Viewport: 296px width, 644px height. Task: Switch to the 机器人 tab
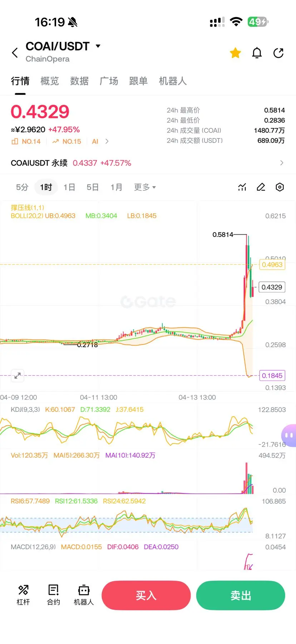coord(173,81)
